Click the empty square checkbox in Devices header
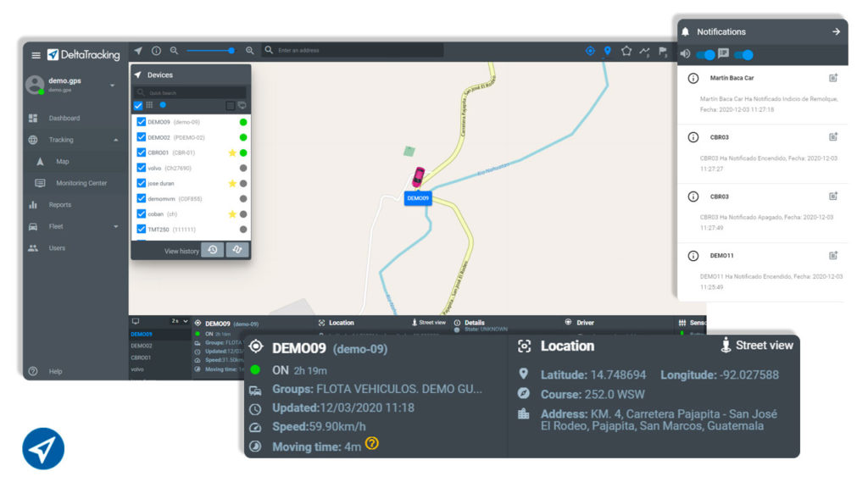868x488 pixels. pos(230,105)
